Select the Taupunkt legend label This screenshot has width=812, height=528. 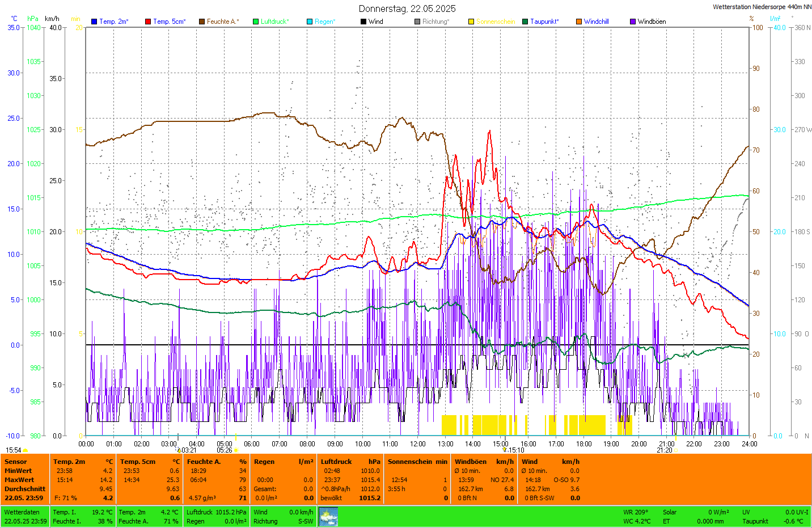pyautogui.click(x=544, y=22)
